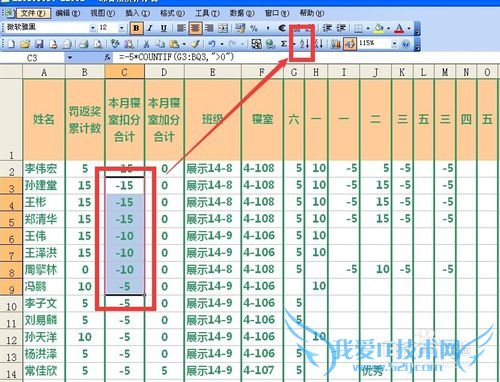Open the 数据 menu
500x382 pixels.
click(x=242, y=13)
